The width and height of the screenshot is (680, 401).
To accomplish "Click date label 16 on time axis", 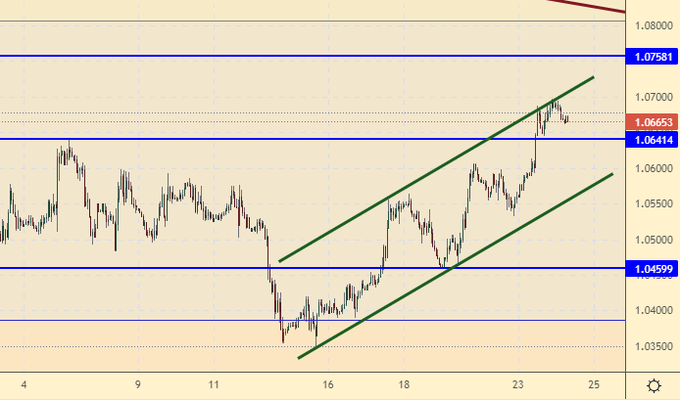I will pos(328,384).
